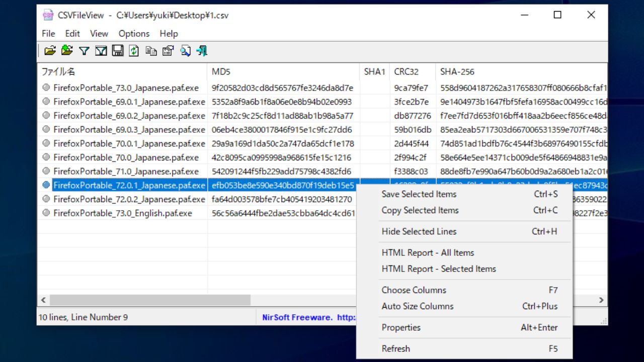Click CRC32 value 2d445f44

[412, 143]
